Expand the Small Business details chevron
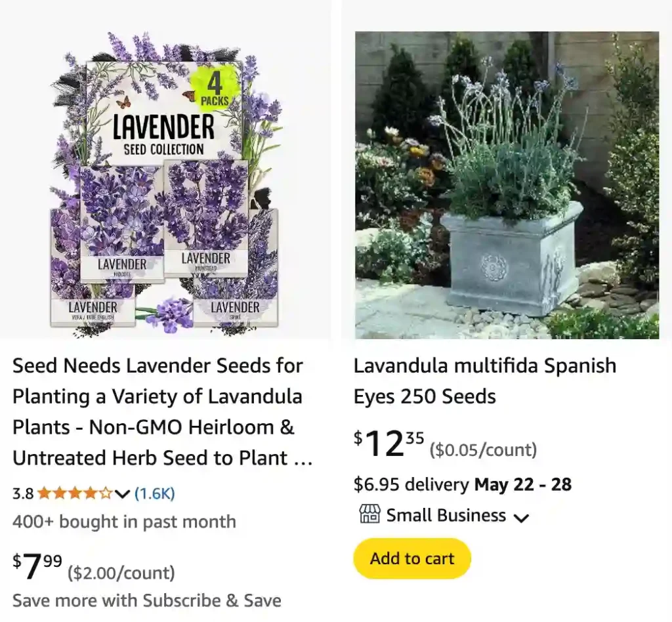 pos(522,517)
